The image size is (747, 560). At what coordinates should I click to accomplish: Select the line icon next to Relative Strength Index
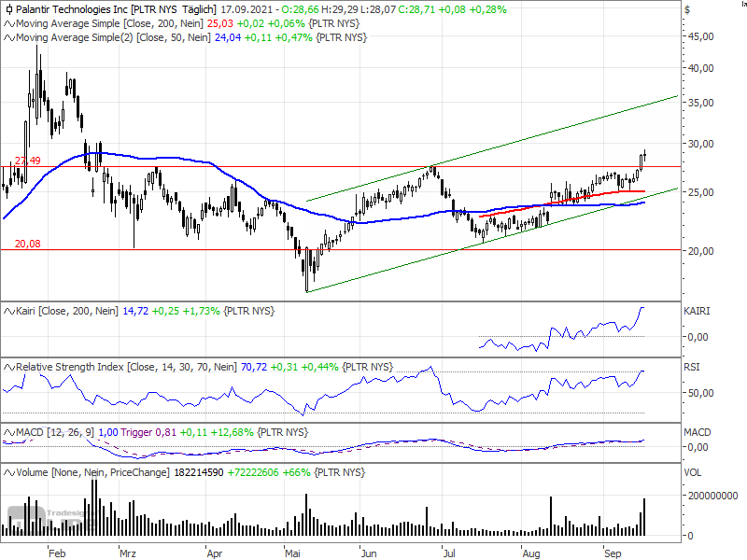[x=9, y=367]
